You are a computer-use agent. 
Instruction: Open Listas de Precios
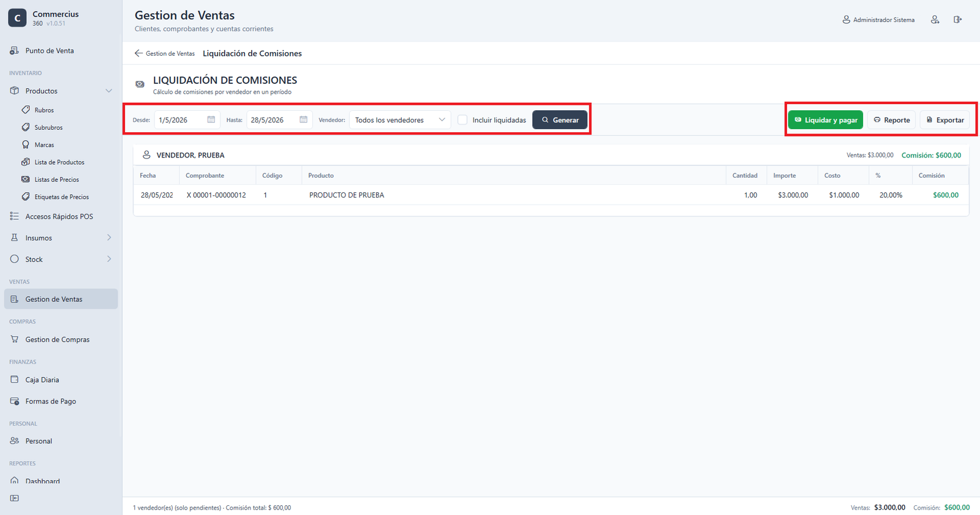pos(56,179)
